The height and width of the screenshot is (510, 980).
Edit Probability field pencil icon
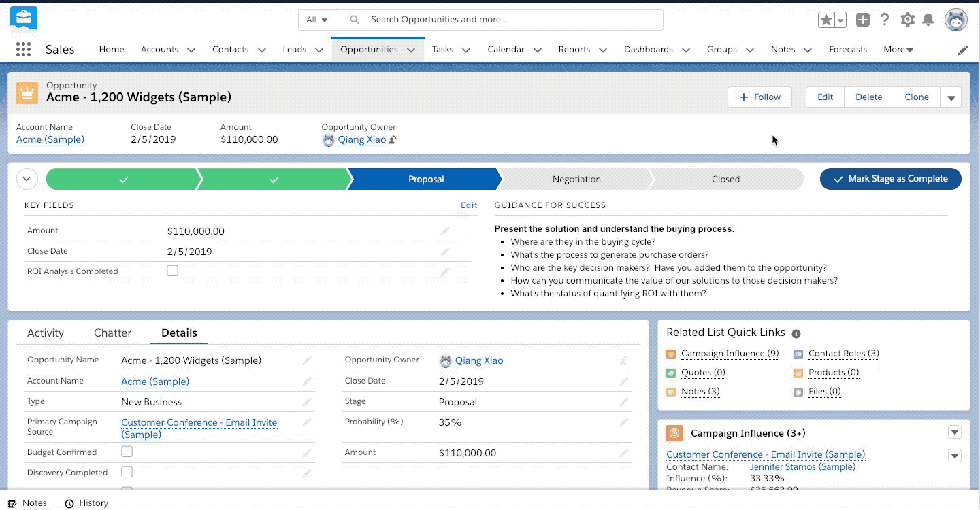click(624, 422)
